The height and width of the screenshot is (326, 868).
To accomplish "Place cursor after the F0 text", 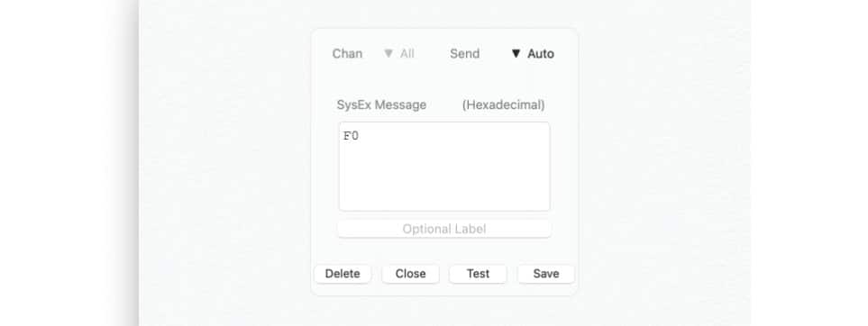I will click(x=360, y=136).
